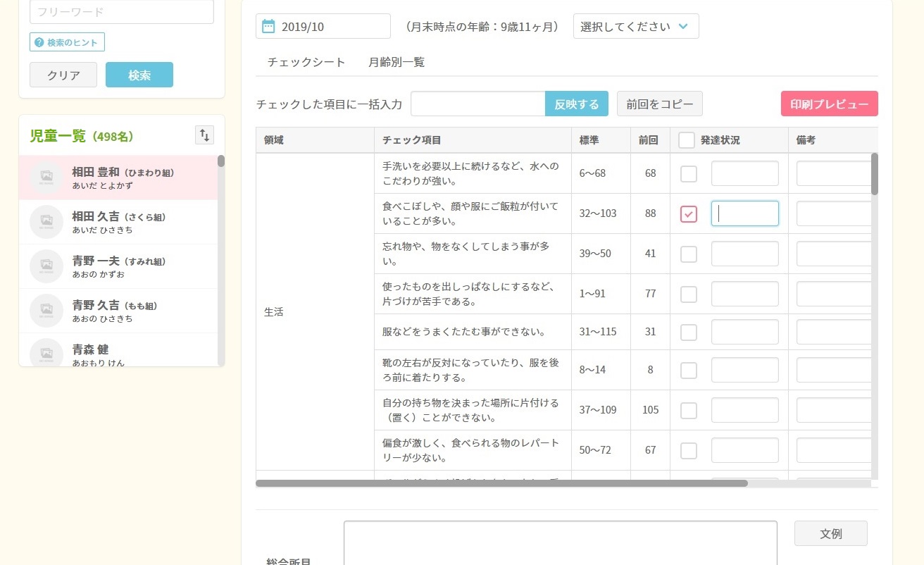924x565 pixels.
Task: Switch to the チェックシート tab
Action: click(306, 62)
